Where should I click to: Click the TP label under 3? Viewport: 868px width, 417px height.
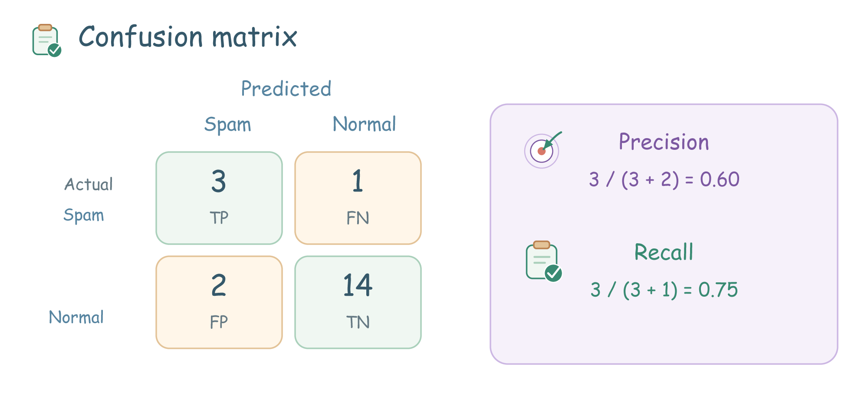tap(219, 218)
